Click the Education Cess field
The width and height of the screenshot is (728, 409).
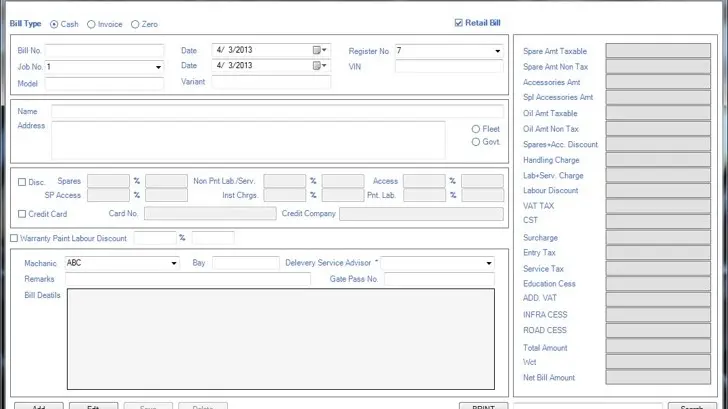point(658,283)
